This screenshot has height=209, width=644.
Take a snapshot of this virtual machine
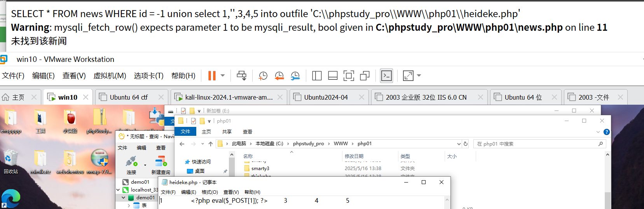[x=263, y=76]
